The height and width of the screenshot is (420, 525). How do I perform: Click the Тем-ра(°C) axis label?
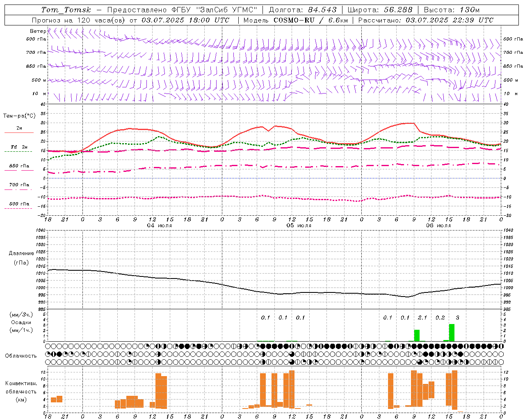(19, 116)
